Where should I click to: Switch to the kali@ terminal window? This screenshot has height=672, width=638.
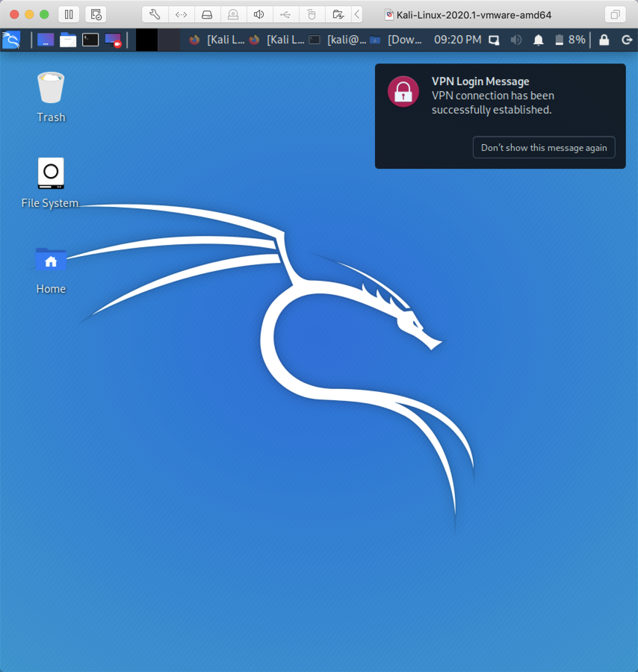coord(338,40)
